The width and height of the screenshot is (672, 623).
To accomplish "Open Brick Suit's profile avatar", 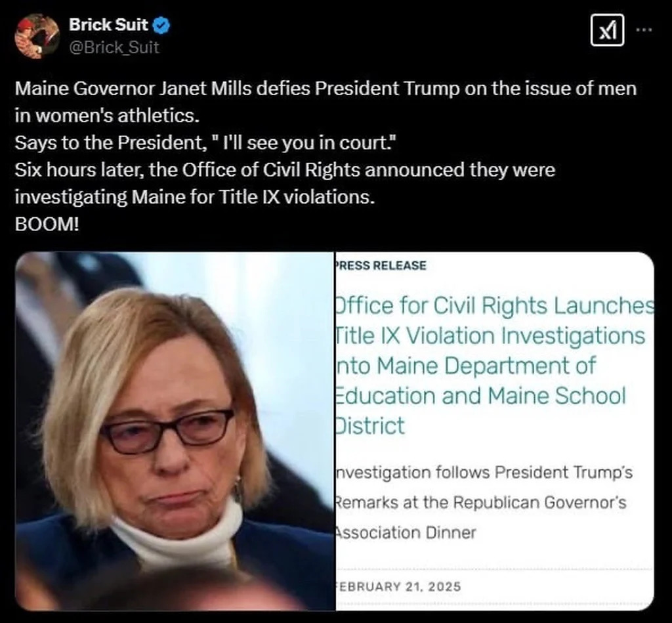I will click(x=37, y=36).
